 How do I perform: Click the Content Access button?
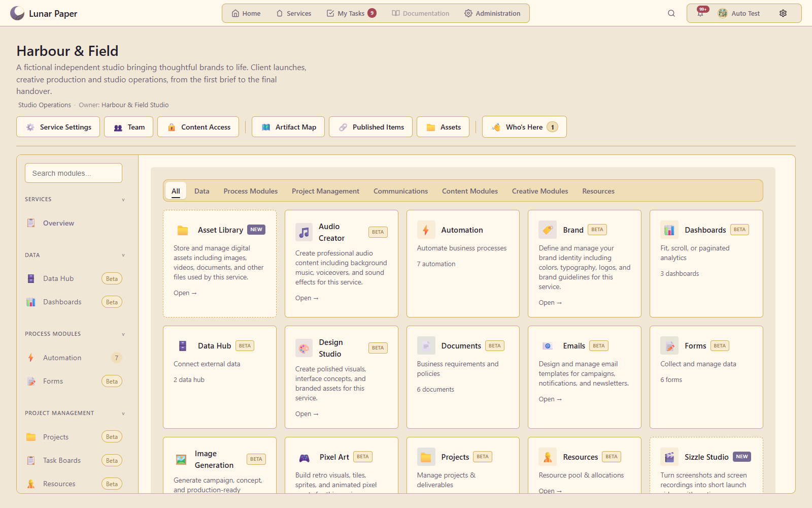(198, 127)
